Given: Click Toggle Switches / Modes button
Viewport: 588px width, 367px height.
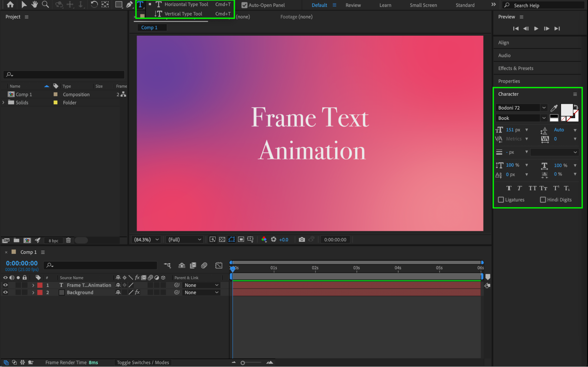Looking at the screenshot, I should 143,363.
